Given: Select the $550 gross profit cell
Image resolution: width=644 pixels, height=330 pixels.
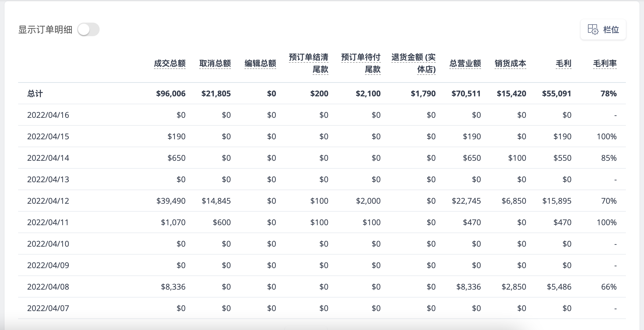Looking at the screenshot, I should pos(563,158).
